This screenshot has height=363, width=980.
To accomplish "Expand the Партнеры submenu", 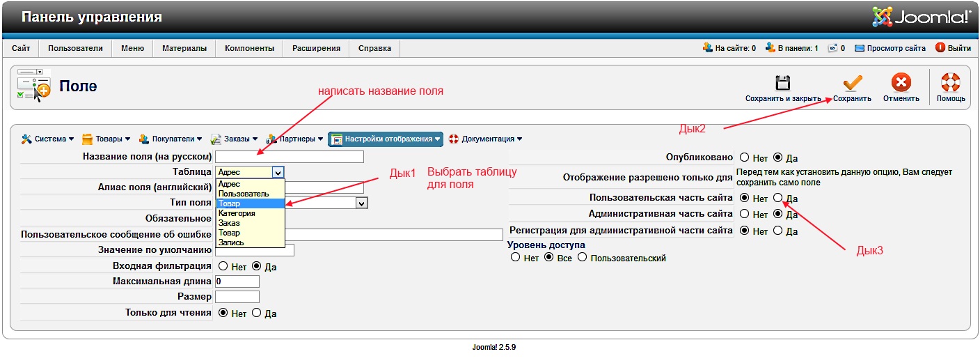I will (x=296, y=139).
